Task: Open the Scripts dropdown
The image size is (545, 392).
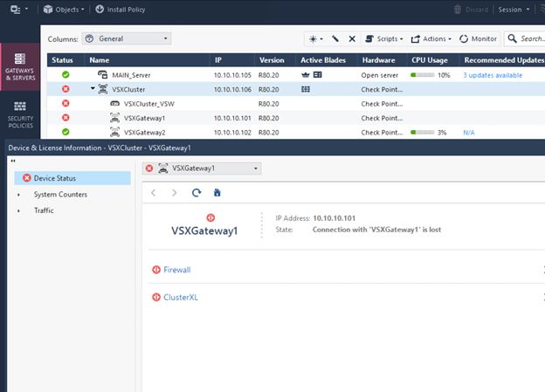Action: pos(384,38)
